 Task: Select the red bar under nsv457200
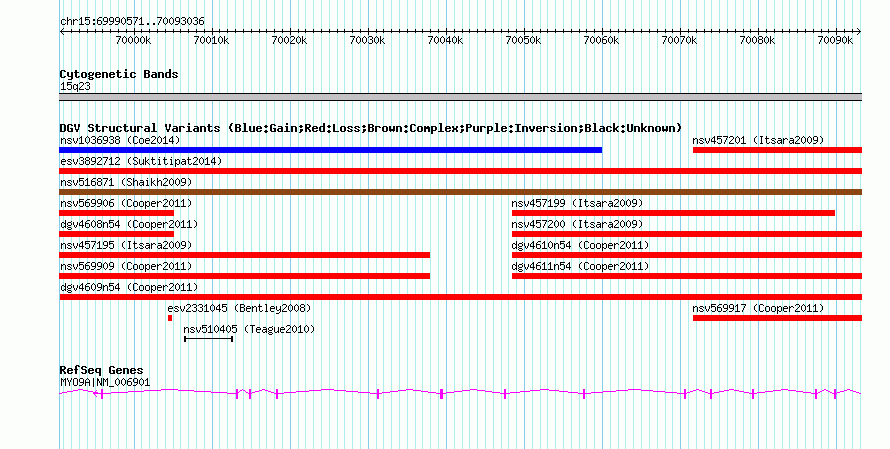click(x=687, y=234)
